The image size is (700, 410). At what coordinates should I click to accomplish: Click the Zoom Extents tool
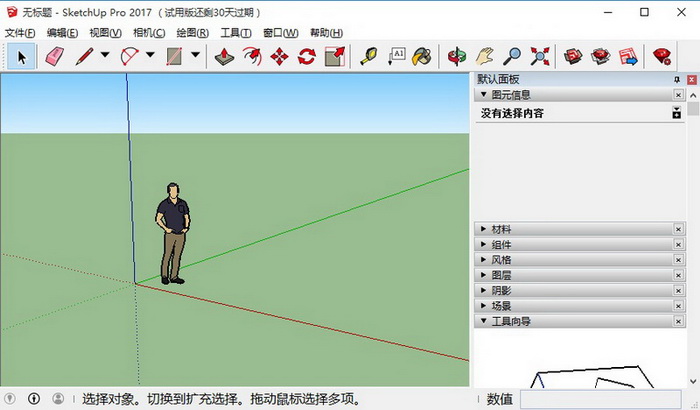click(x=540, y=57)
